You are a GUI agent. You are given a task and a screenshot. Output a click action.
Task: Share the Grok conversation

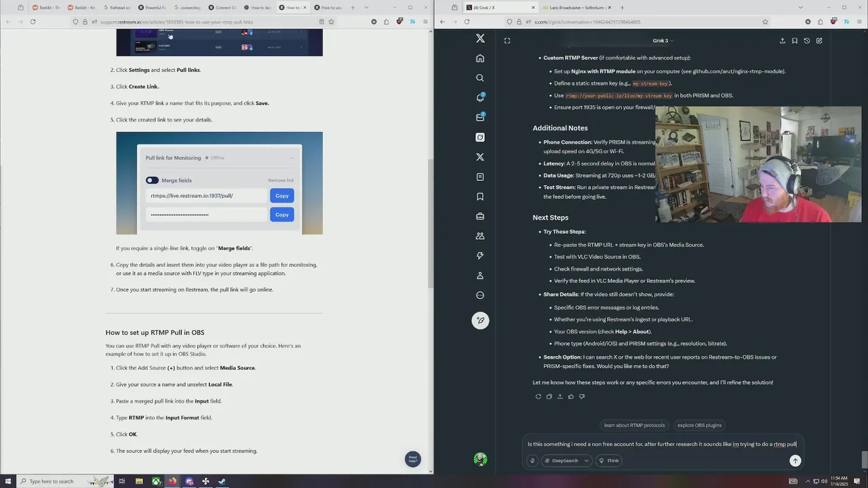click(x=782, y=41)
